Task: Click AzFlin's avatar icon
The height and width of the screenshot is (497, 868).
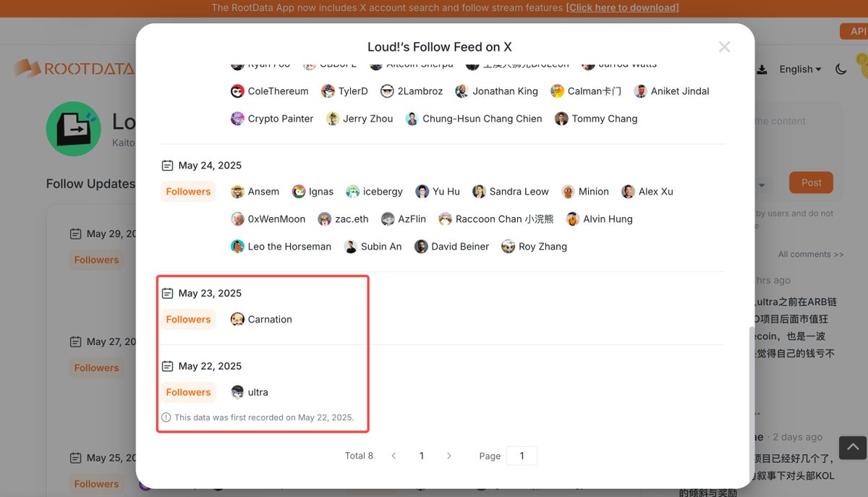Action: click(388, 219)
